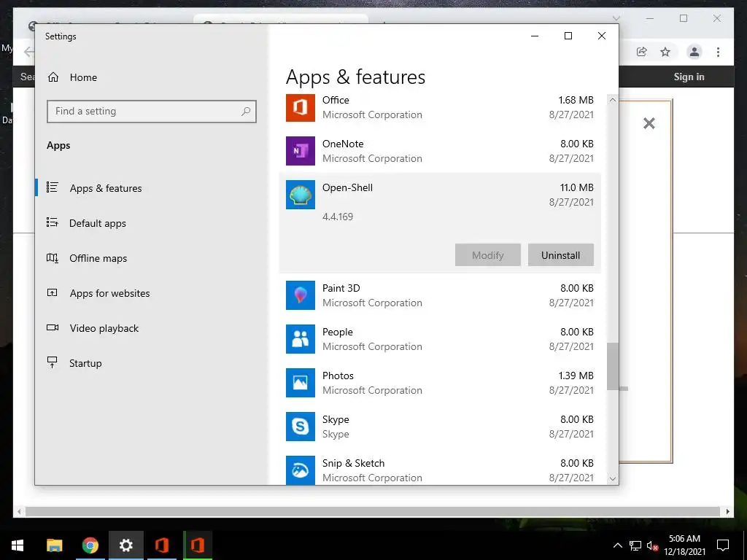
Task: Click the greyed Modify button
Action: [x=488, y=255]
